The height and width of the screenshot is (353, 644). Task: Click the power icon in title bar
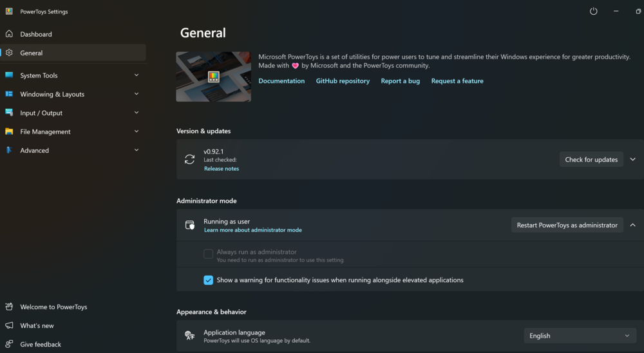click(594, 12)
